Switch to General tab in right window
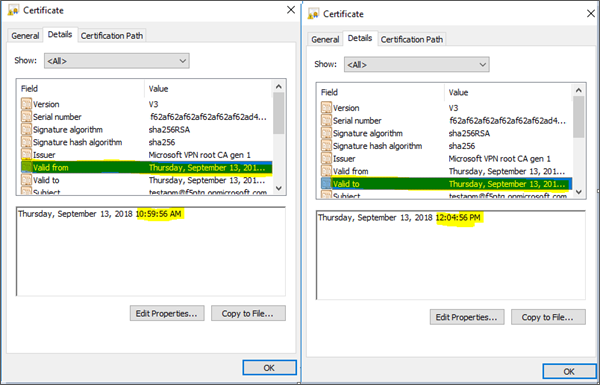 point(325,39)
